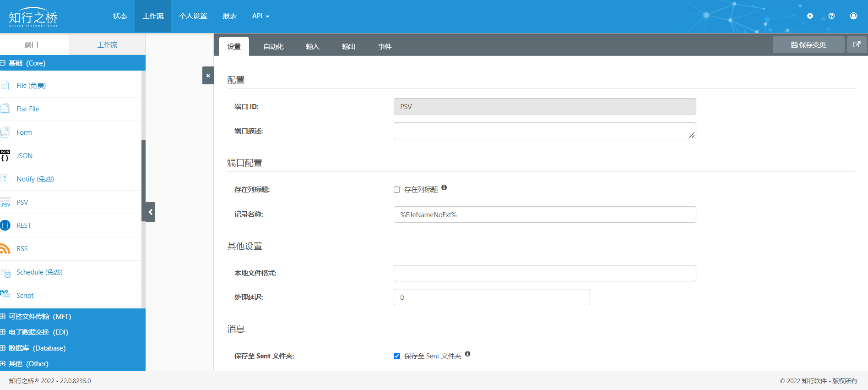Viewport: 868px width, 390px height.
Task: Click into the 记录名称 input field
Action: click(x=545, y=214)
